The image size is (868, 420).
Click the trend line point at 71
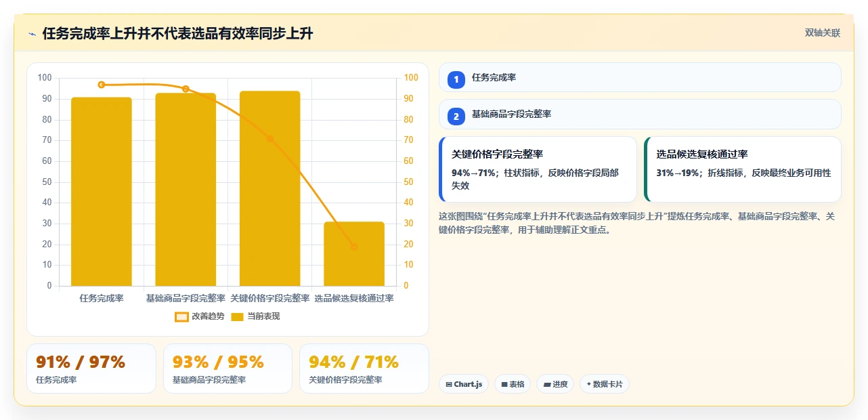[269, 139]
